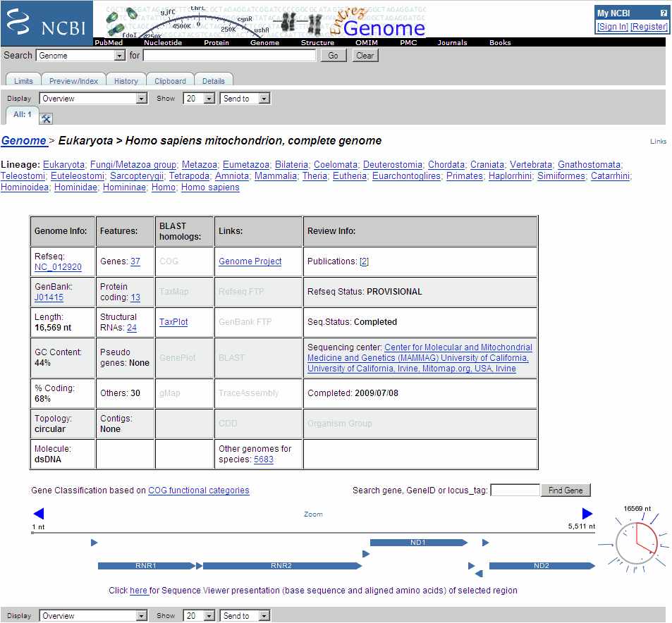Open Structural RNAs 24 link
672x623 pixels.
tap(132, 328)
